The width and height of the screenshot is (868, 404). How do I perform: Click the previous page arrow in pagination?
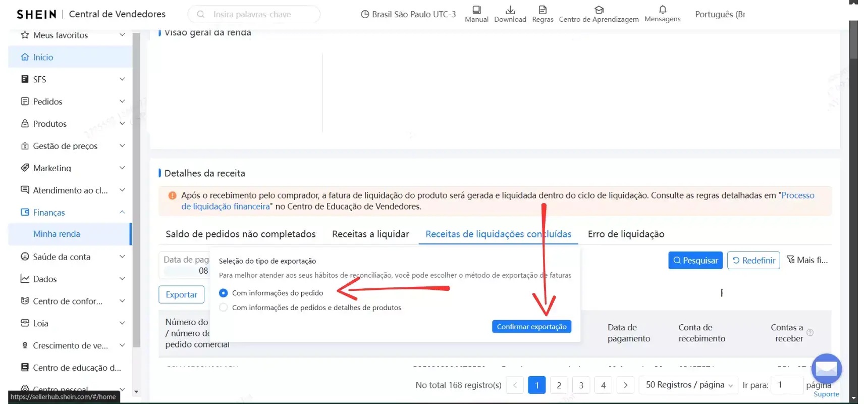514,385
